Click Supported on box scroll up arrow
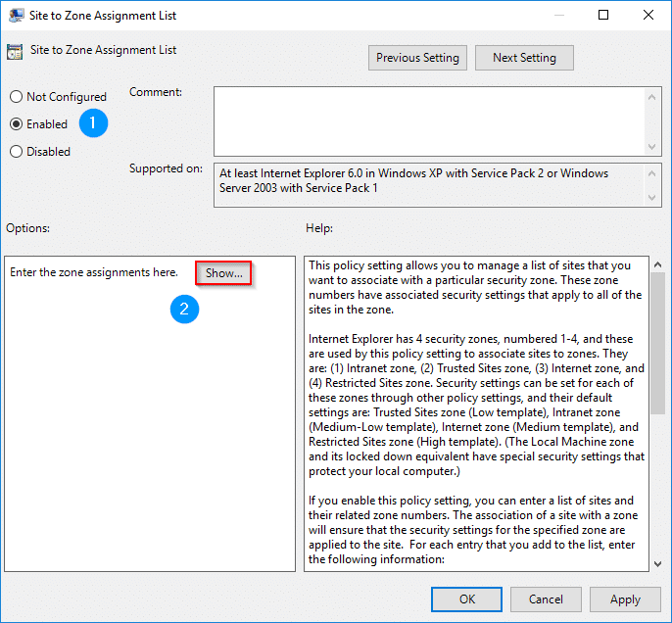The width and height of the screenshot is (672, 623). pos(651,173)
